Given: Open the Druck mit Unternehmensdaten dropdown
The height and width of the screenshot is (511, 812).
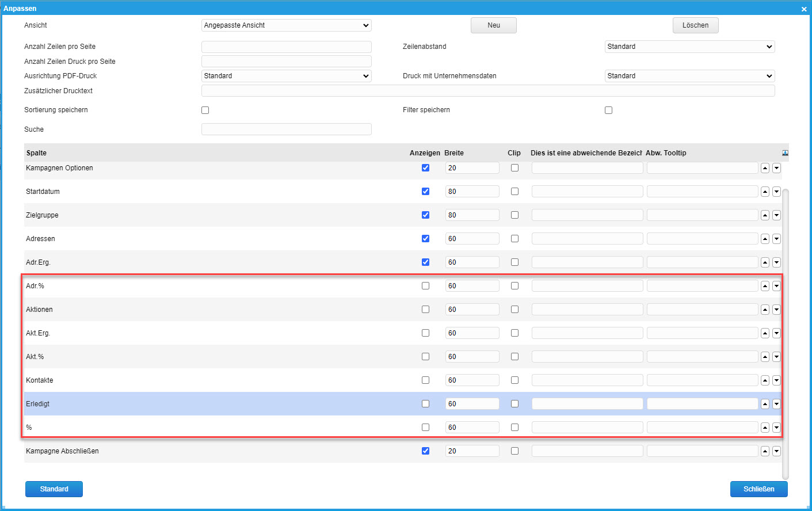Looking at the screenshot, I should pos(689,76).
